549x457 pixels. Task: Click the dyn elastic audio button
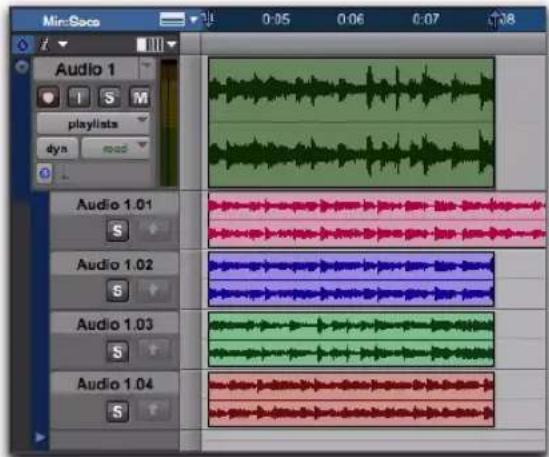click(x=57, y=148)
